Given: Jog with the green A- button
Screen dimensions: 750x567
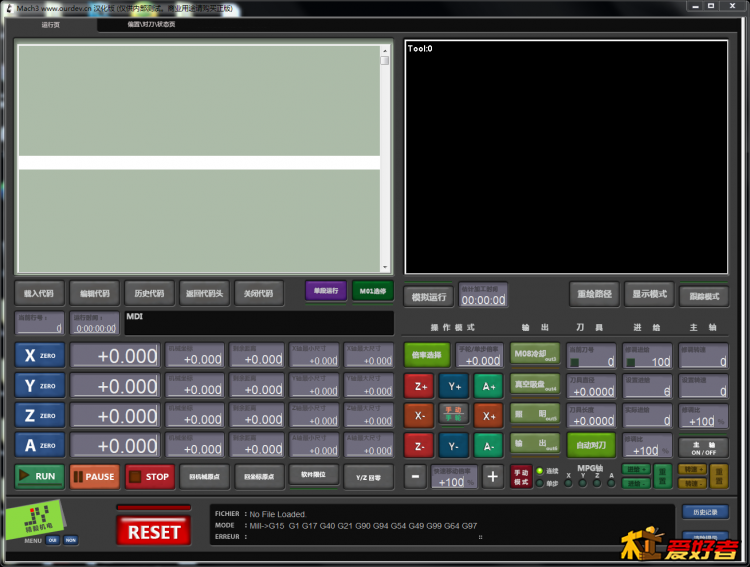Looking at the screenshot, I should click(488, 446).
